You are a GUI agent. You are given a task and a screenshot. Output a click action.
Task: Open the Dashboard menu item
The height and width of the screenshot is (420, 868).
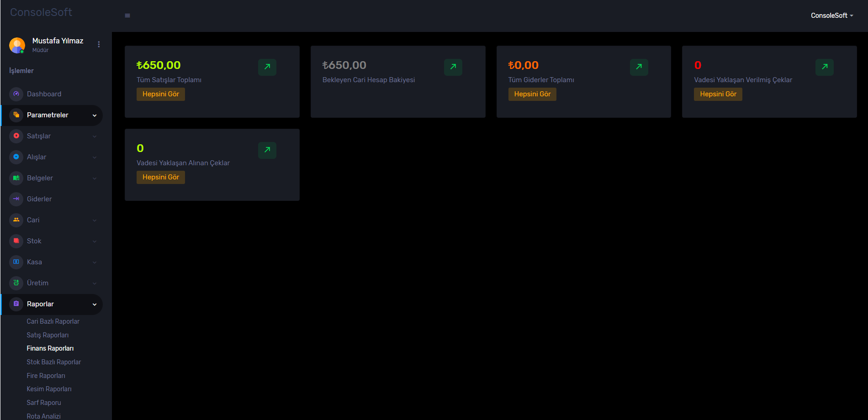coord(52,94)
